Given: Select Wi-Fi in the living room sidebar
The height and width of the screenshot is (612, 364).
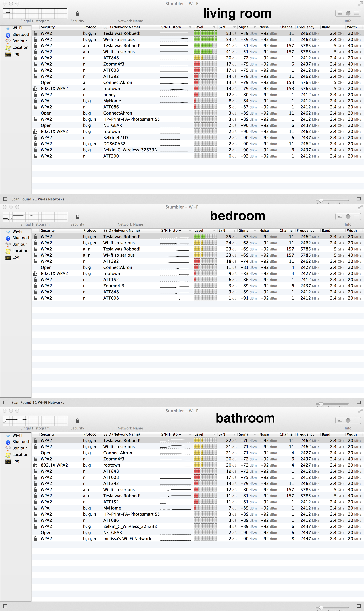Looking at the screenshot, I should [17, 28].
